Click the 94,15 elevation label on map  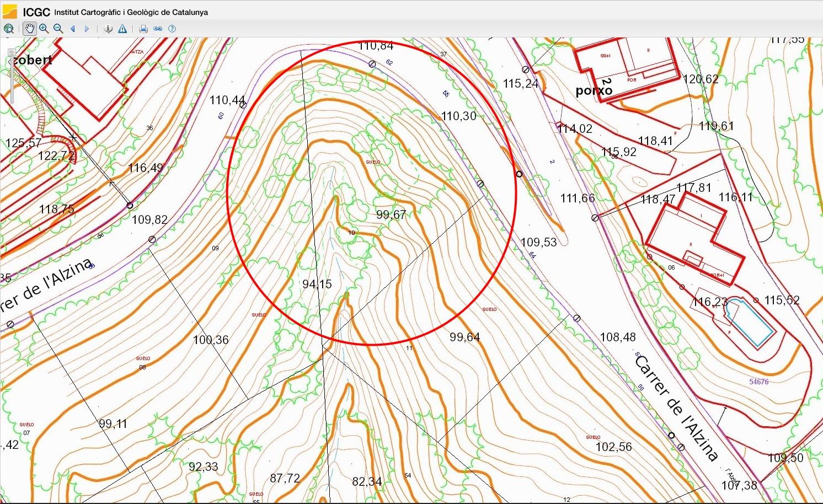(x=317, y=284)
